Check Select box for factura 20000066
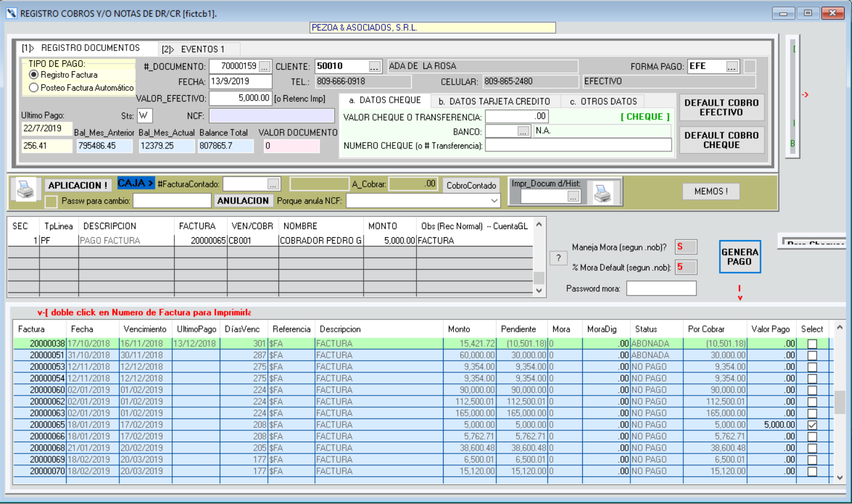The width and height of the screenshot is (852, 504). [812, 437]
